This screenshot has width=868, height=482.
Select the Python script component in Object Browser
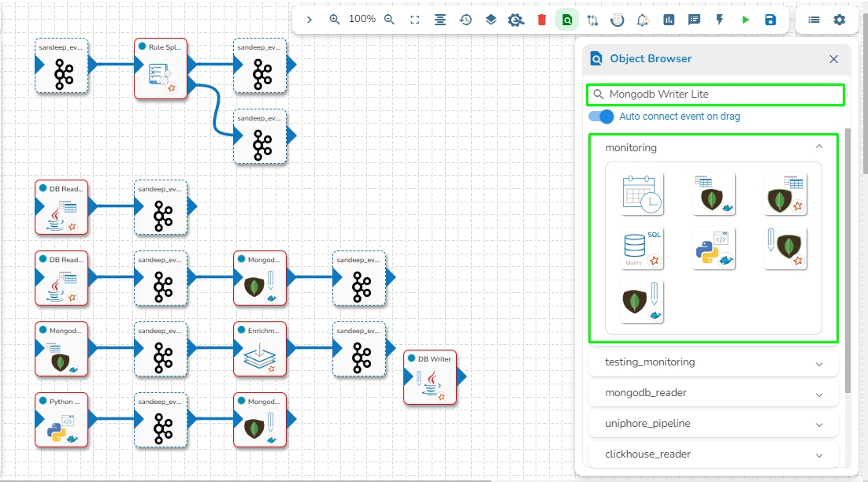(713, 249)
